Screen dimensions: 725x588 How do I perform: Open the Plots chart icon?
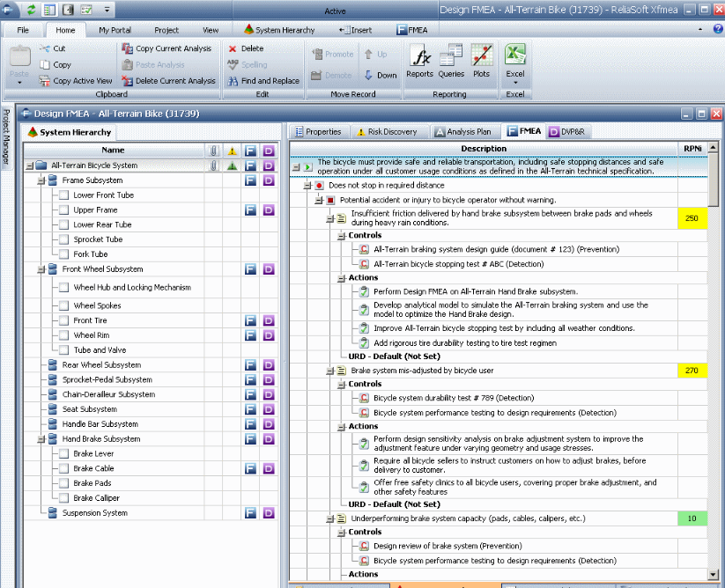[x=481, y=58]
